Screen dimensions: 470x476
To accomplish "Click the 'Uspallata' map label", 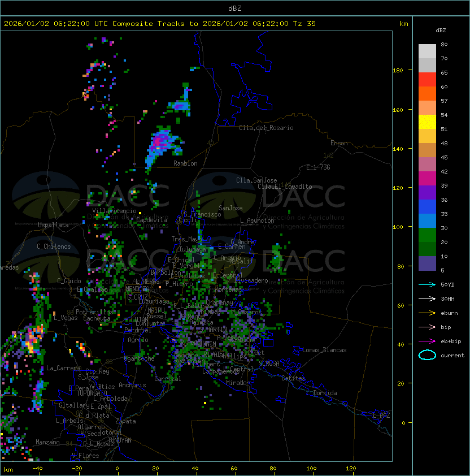I will click(53, 225).
